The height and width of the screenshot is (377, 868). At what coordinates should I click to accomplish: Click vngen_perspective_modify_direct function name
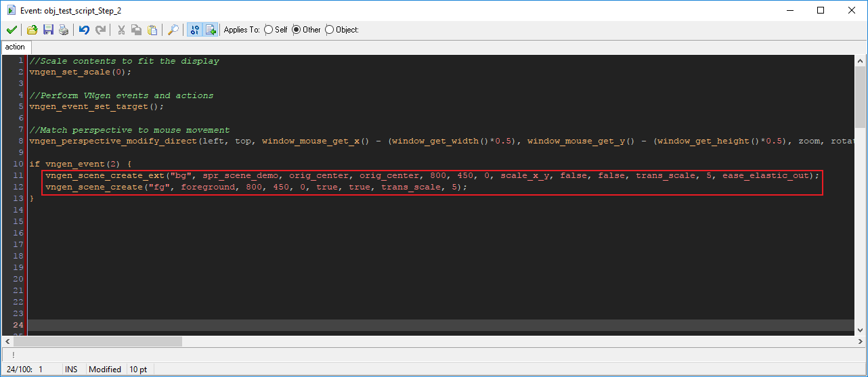tap(112, 141)
